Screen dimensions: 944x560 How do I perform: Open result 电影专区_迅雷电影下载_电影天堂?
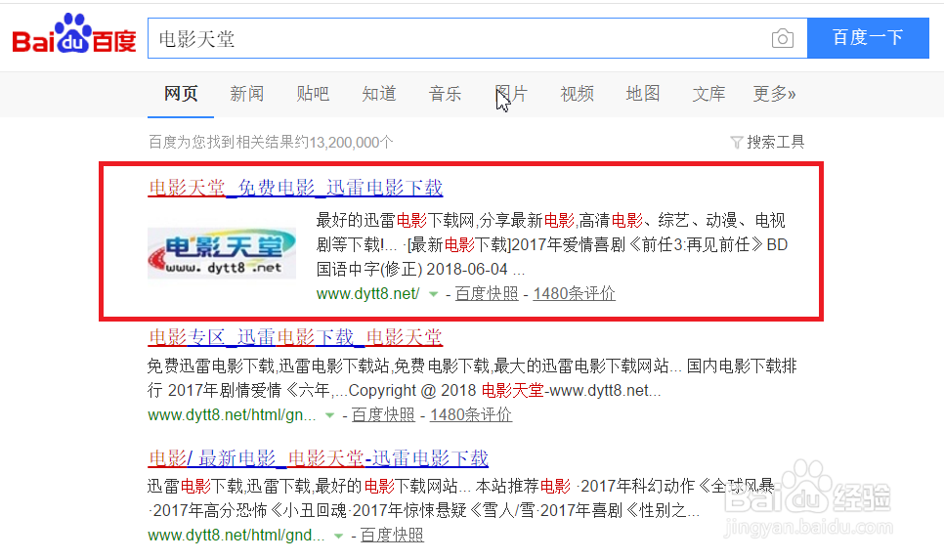pos(295,337)
